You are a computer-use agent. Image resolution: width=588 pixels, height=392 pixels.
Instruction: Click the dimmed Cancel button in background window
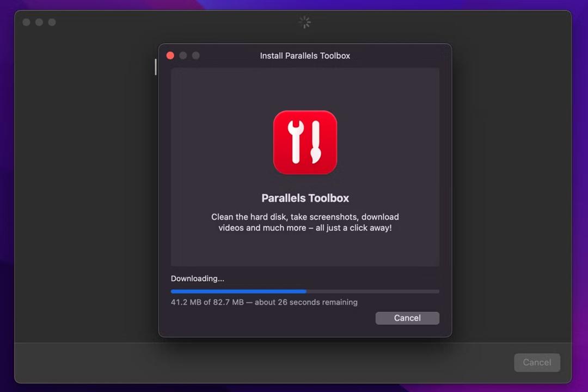click(x=537, y=363)
